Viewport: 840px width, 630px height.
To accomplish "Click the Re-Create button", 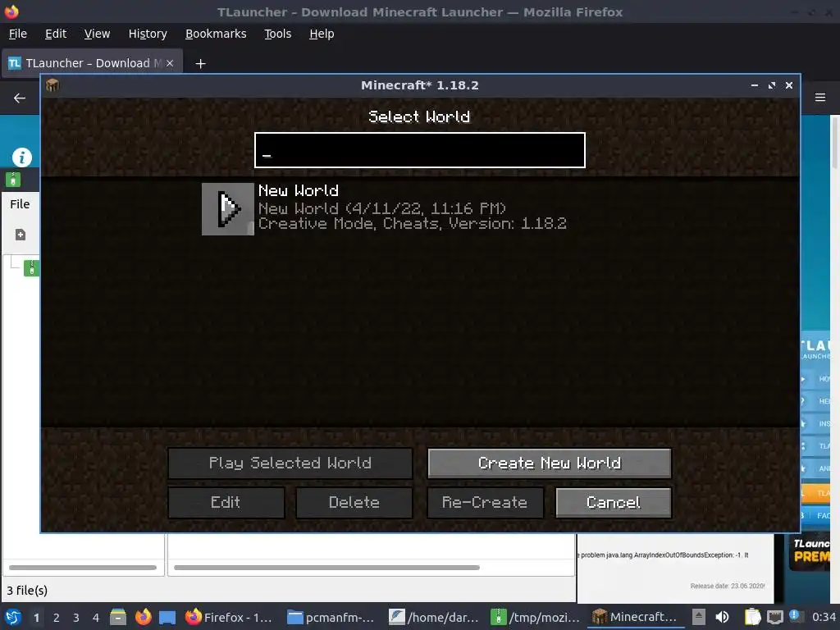I will click(x=485, y=503).
